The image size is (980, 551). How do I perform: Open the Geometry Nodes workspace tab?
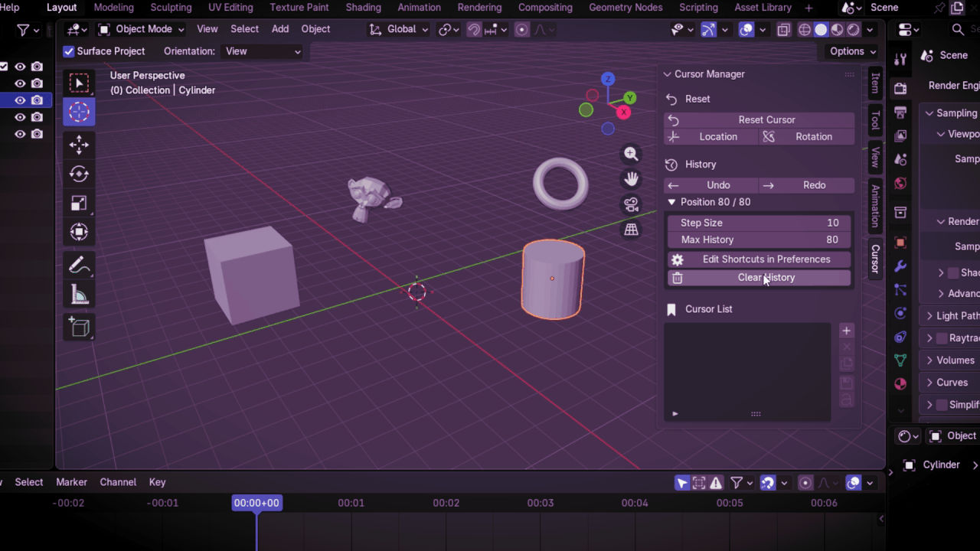click(x=626, y=8)
